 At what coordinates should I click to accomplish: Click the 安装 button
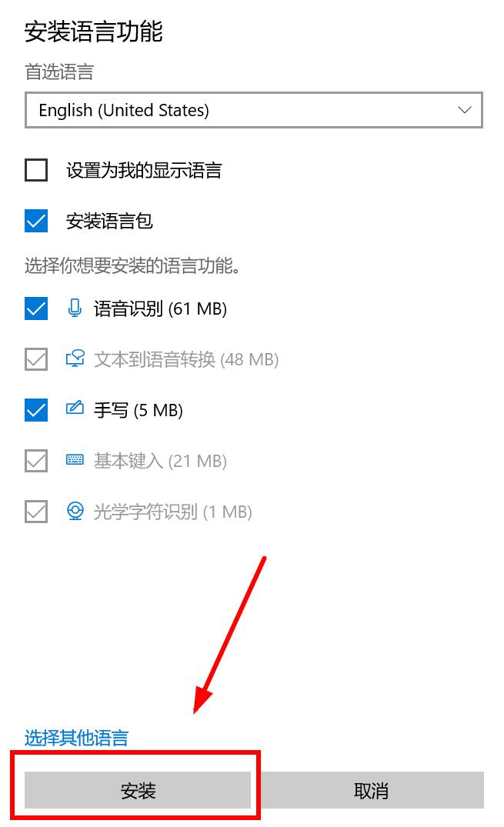(x=138, y=790)
